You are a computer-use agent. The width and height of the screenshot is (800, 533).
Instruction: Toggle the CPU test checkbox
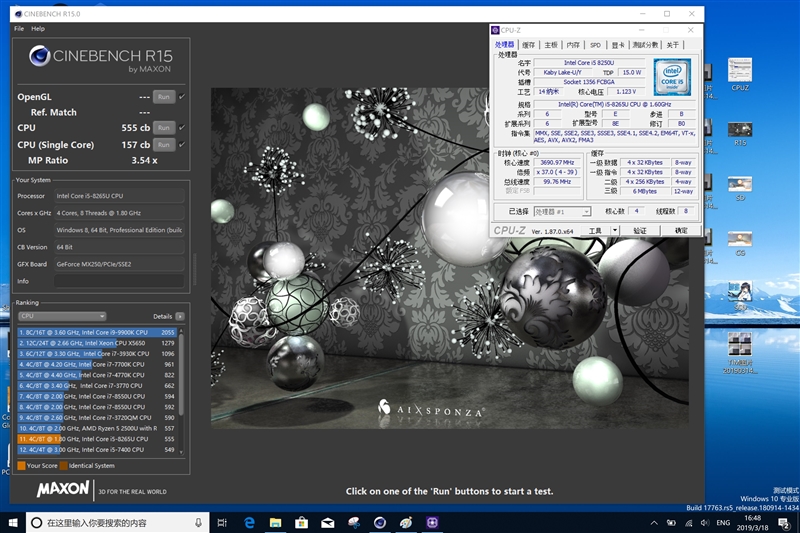click(x=182, y=128)
